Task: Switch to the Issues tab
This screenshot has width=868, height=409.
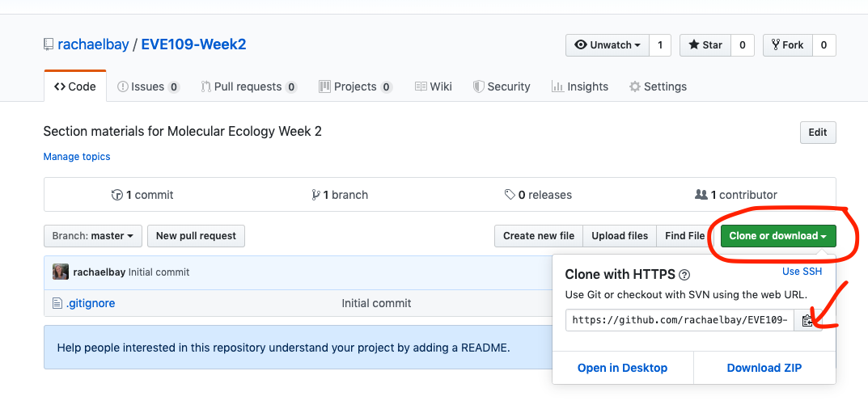Action: pyautogui.click(x=148, y=86)
